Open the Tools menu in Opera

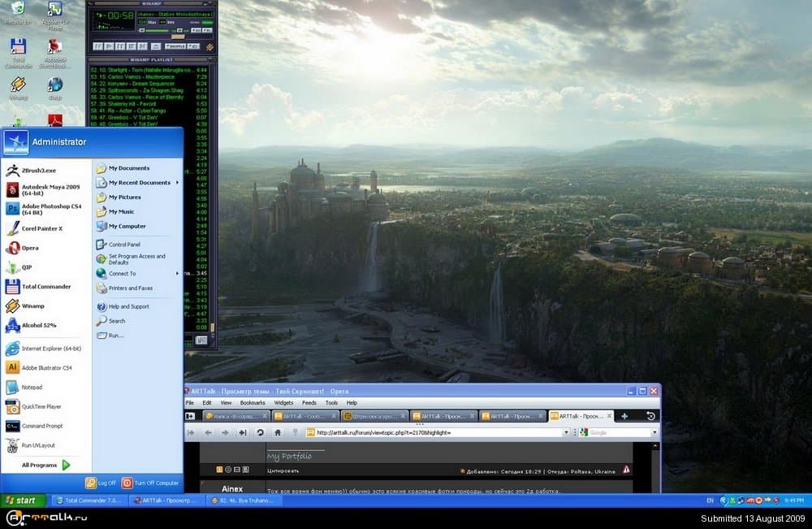331,402
